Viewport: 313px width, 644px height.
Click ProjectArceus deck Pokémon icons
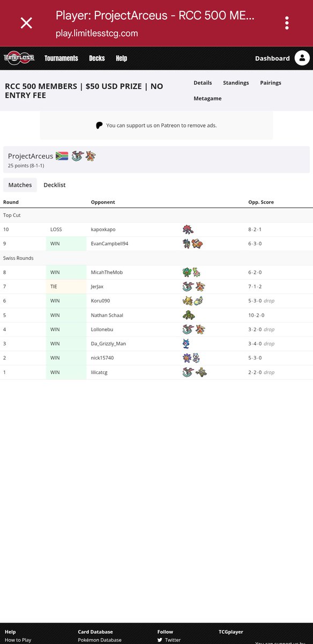coord(84,156)
